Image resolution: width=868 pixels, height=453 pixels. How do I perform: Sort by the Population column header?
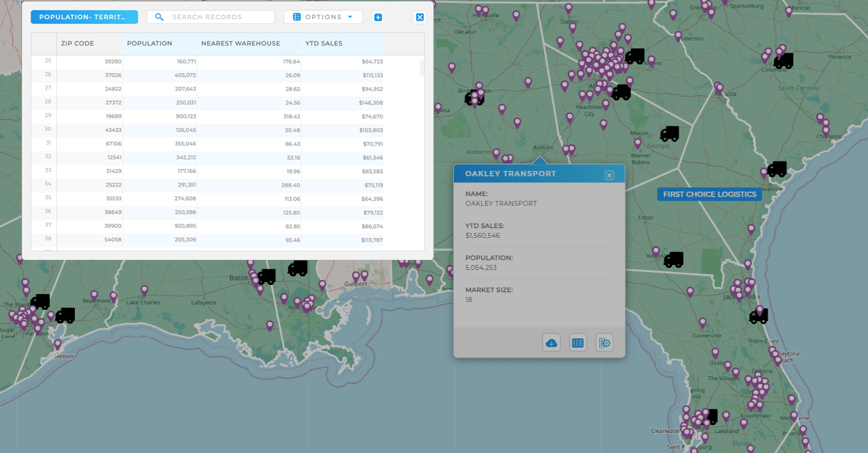(150, 43)
